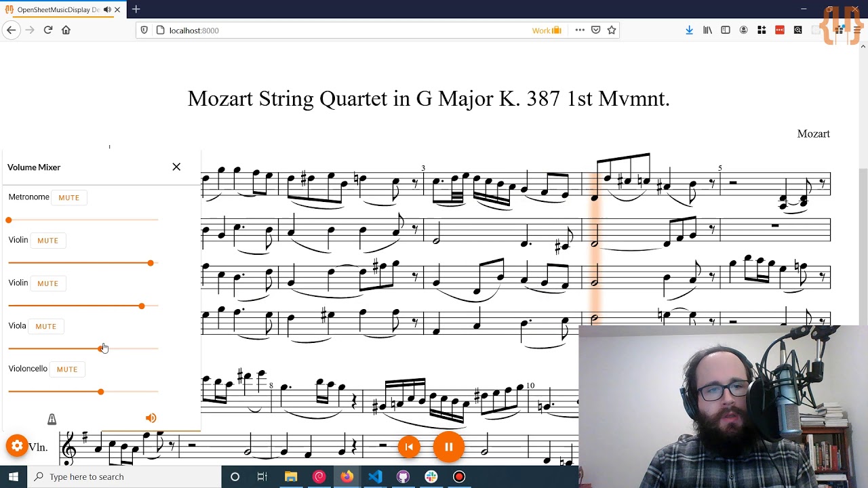Open the Firefox account menu
Image resolution: width=868 pixels, height=488 pixels.
pyautogui.click(x=744, y=30)
